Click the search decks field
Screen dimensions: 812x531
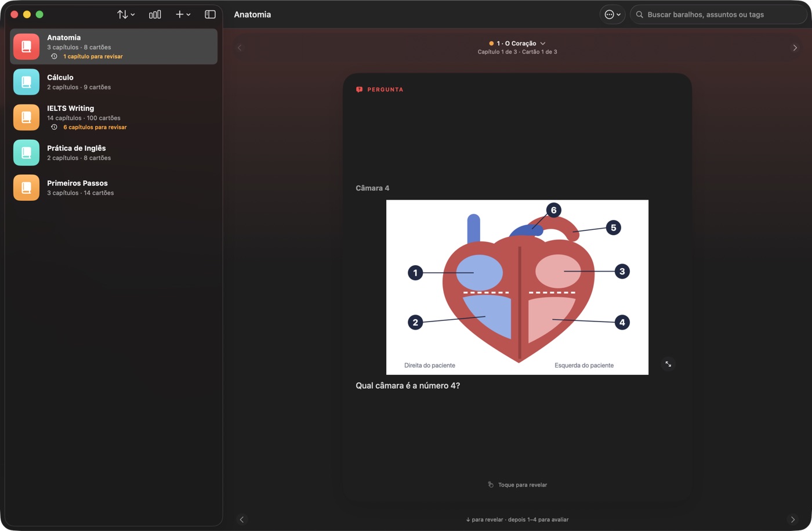pos(718,15)
